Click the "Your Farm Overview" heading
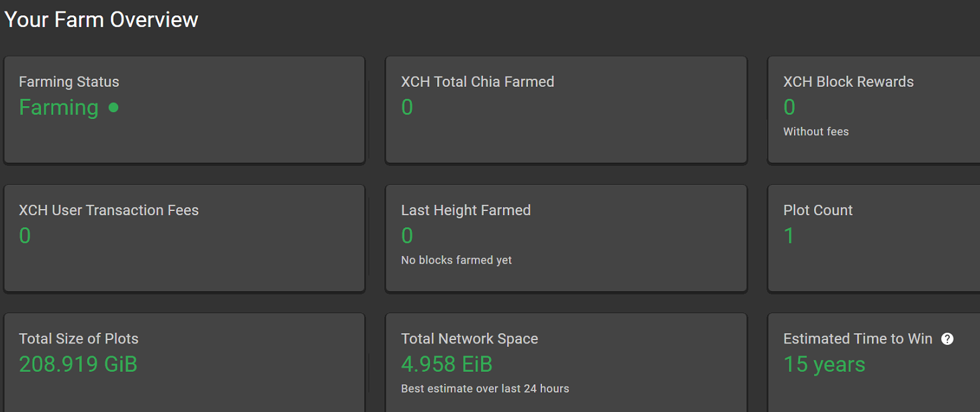Image resolution: width=980 pixels, height=412 pixels. click(101, 19)
